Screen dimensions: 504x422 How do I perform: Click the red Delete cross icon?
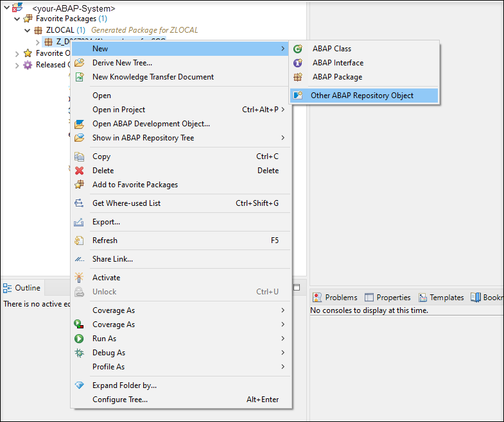click(79, 171)
